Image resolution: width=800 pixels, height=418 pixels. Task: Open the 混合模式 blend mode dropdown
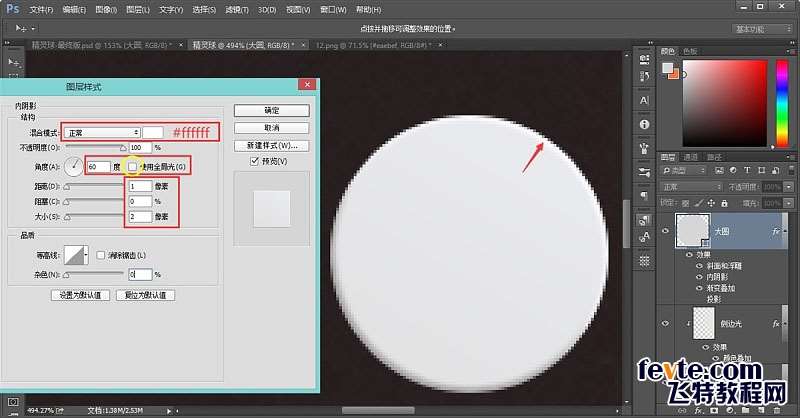click(101, 132)
